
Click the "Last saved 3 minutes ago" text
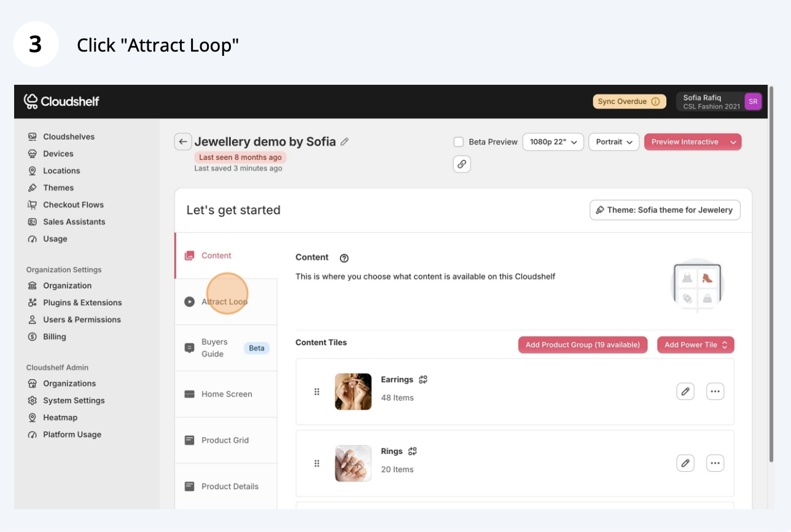tap(238, 168)
